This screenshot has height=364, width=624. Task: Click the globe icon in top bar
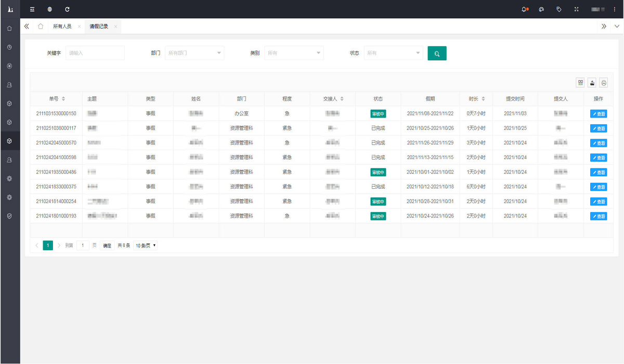[x=49, y=9]
